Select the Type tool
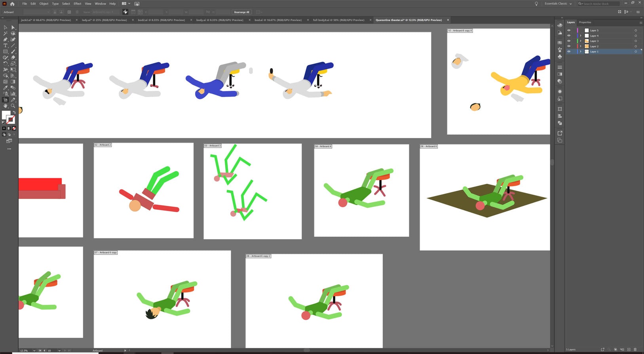 pyautogui.click(x=6, y=46)
